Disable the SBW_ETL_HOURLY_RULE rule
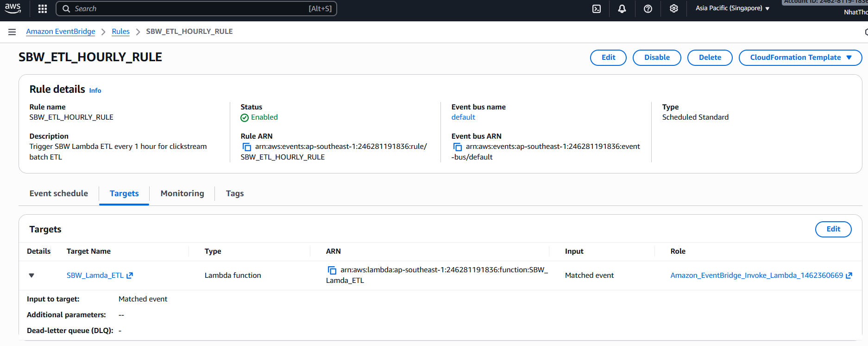The width and height of the screenshot is (868, 346). click(x=656, y=58)
